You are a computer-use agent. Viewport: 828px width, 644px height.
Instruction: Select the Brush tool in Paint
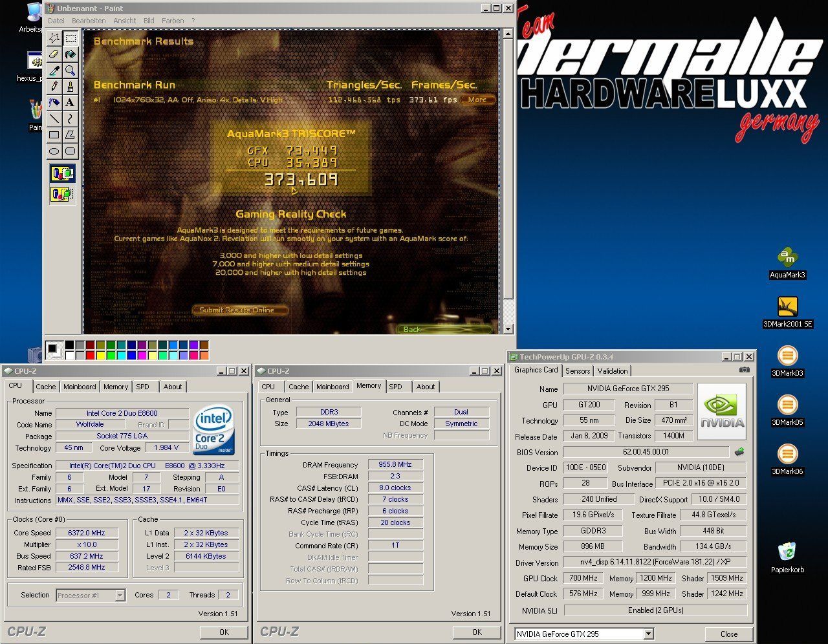click(70, 87)
